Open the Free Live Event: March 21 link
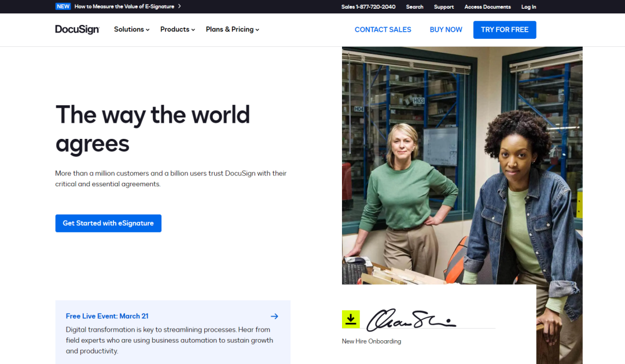Screen dimensions: 625x364 107,316
